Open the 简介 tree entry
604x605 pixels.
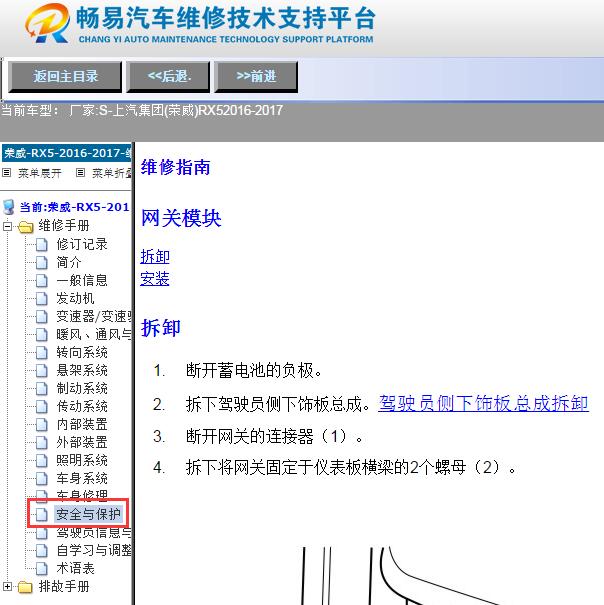69,262
